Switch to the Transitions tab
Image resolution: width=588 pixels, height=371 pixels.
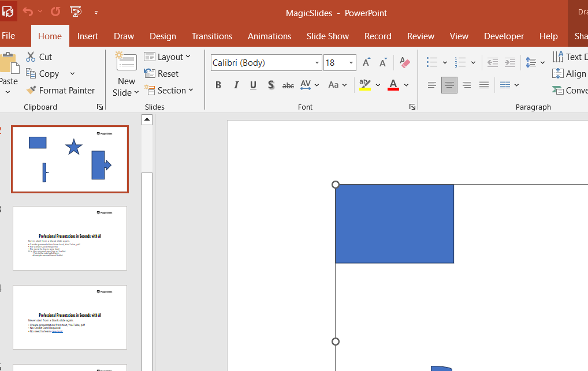tap(212, 36)
